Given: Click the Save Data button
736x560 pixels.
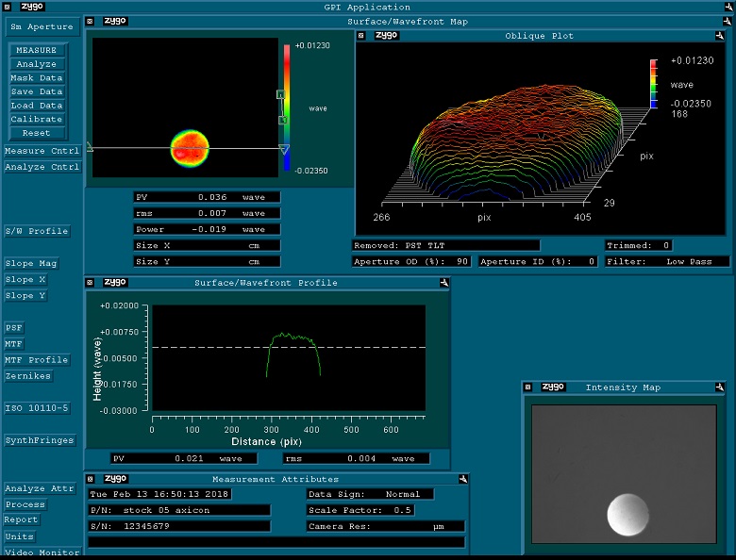Looking at the screenshot, I should point(37,92).
